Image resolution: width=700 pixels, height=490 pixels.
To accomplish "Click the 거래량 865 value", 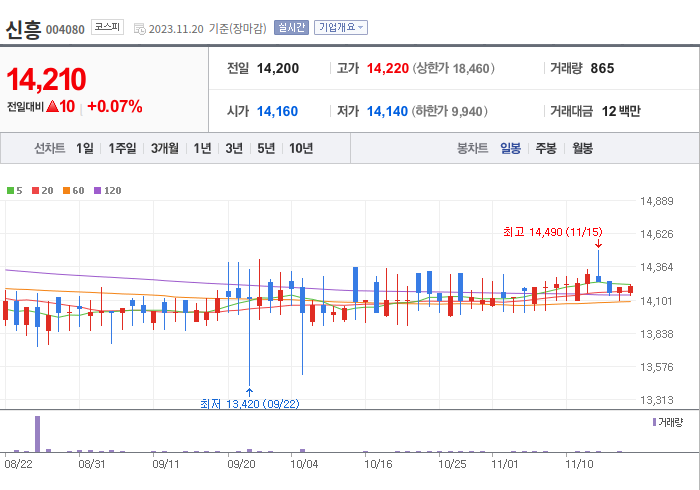I will 602,68.
